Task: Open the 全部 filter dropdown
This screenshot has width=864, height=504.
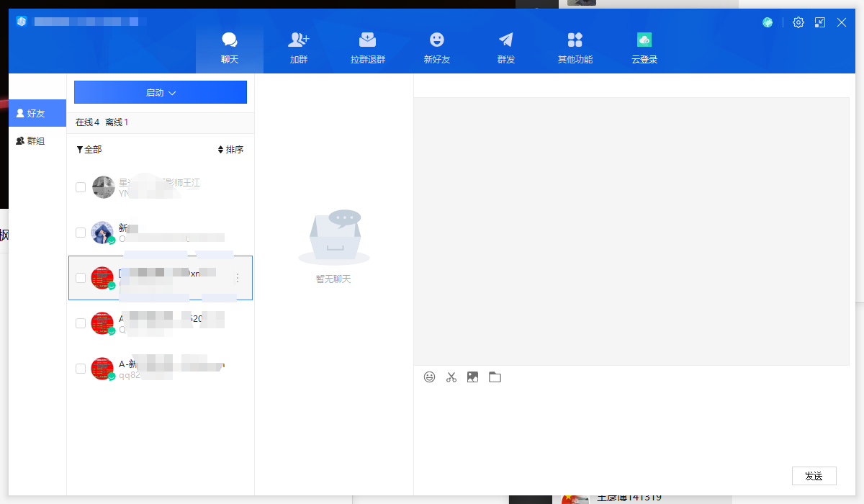Action: coord(89,150)
